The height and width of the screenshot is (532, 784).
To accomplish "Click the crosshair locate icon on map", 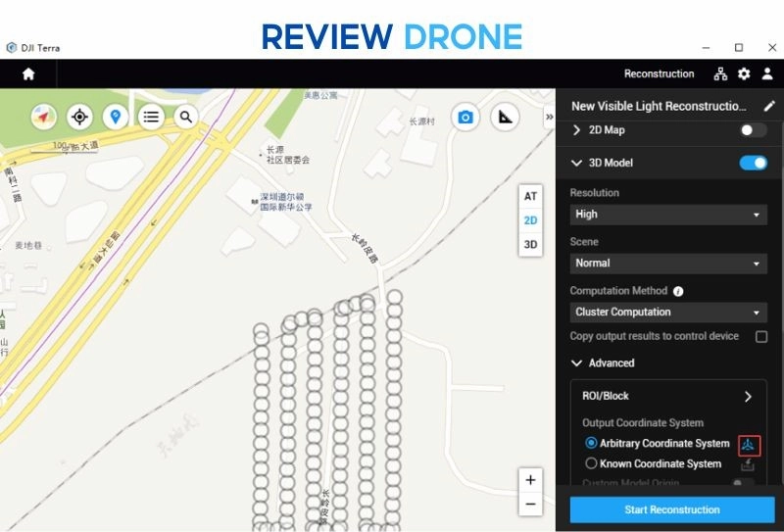I will (x=79, y=117).
